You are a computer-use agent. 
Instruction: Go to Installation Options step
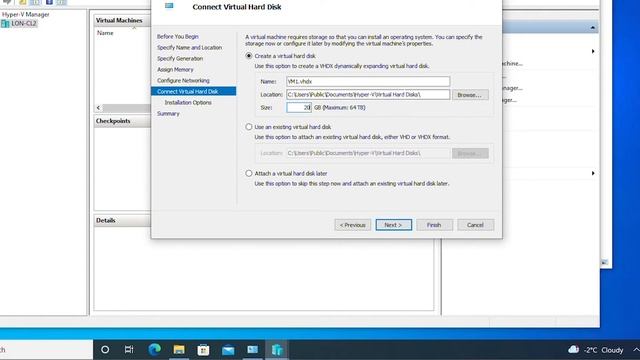pos(188,103)
